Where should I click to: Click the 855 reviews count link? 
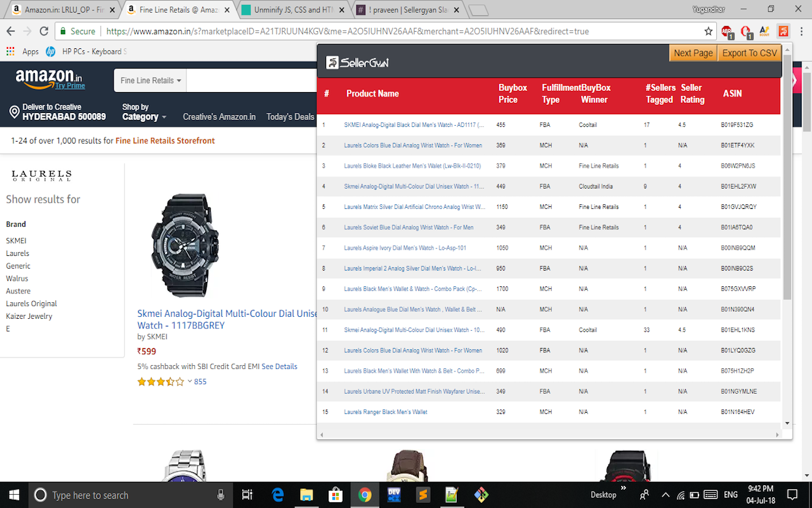tap(200, 382)
